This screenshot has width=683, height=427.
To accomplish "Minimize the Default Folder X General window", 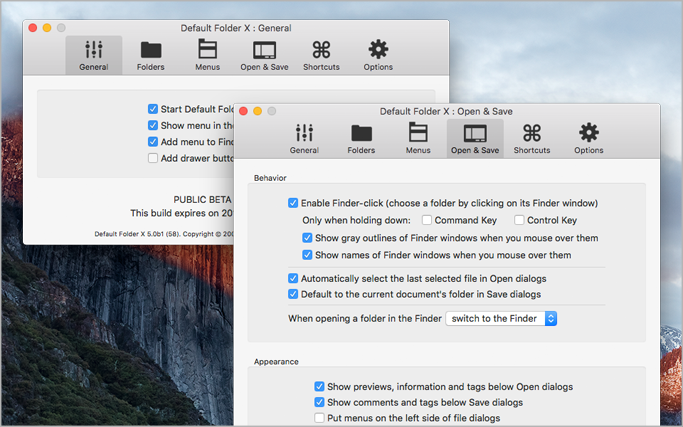I will point(47,28).
